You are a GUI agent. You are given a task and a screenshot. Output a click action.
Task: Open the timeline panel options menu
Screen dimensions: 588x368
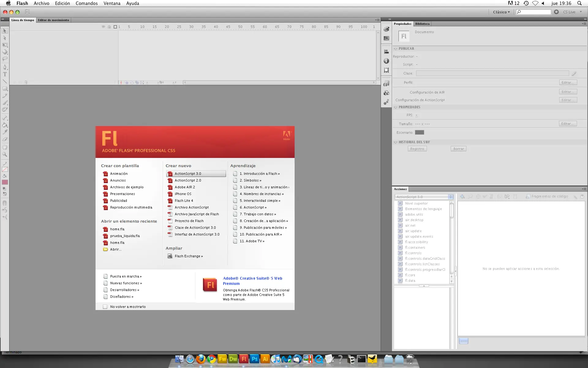[x=377, y=20]
